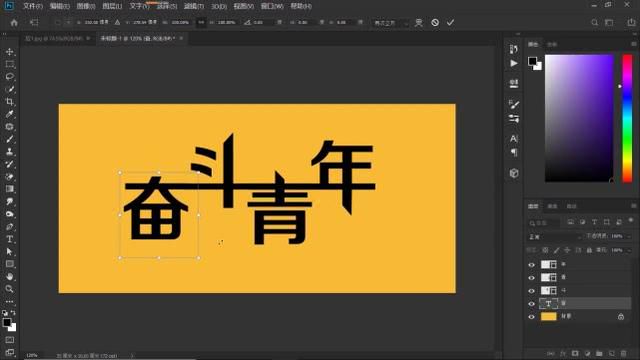
Task: Select the Lasso tool
Action: 10,77
